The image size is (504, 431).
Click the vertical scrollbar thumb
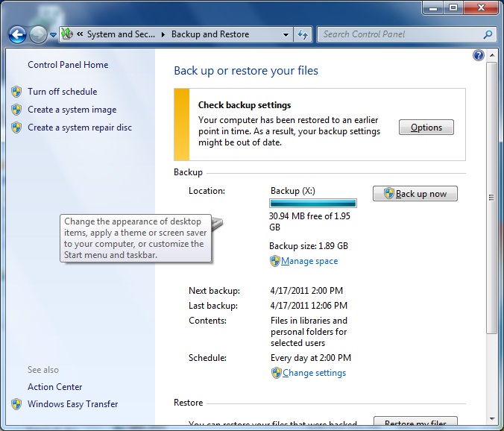[491, 198]
